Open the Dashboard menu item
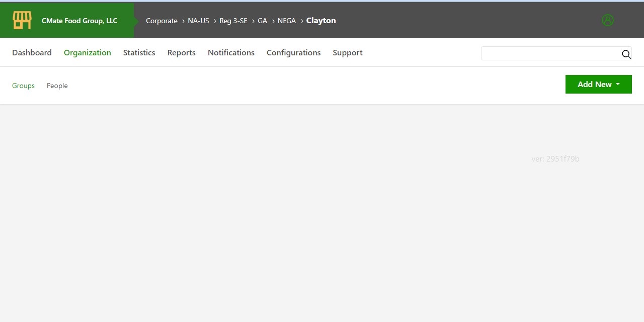Image resolution: width=644 pixels, height=322 pixels. [32, 52]
